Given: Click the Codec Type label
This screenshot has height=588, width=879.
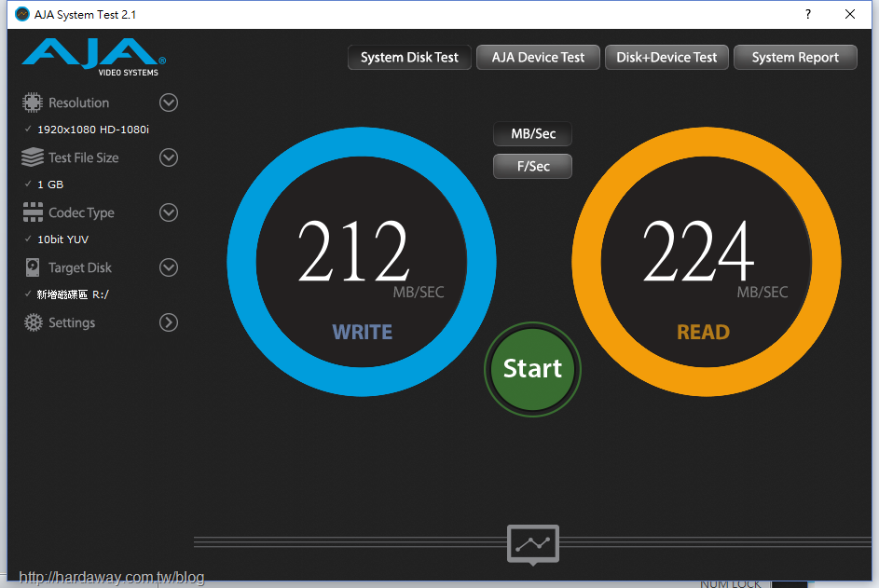Looking at the screenshot, I should [81, 213].
